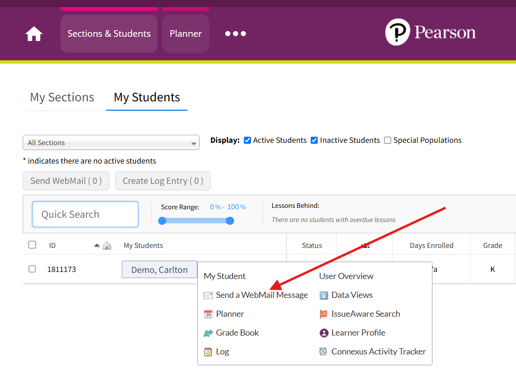Open Connexus Activity Tracker
516x378 pixels.
[x=378, y=352]
